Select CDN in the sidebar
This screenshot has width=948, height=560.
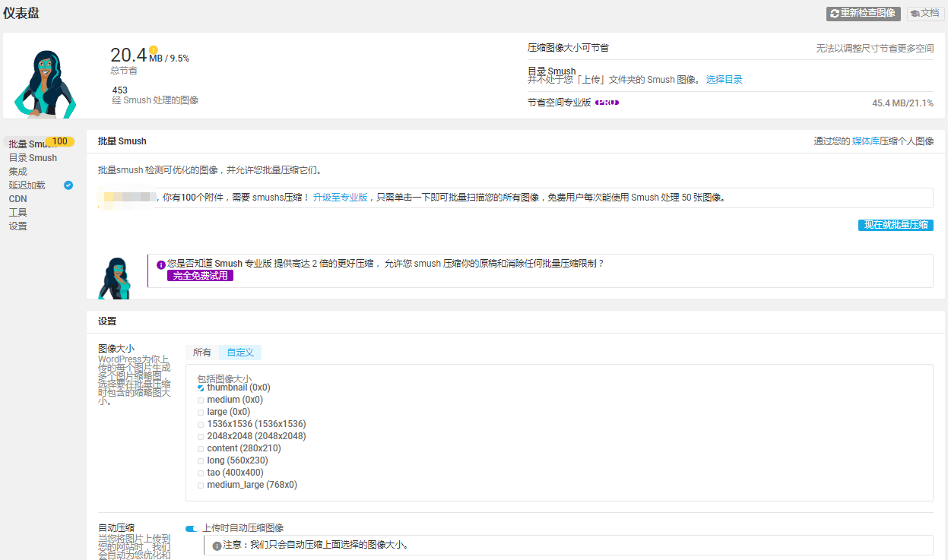18,199
